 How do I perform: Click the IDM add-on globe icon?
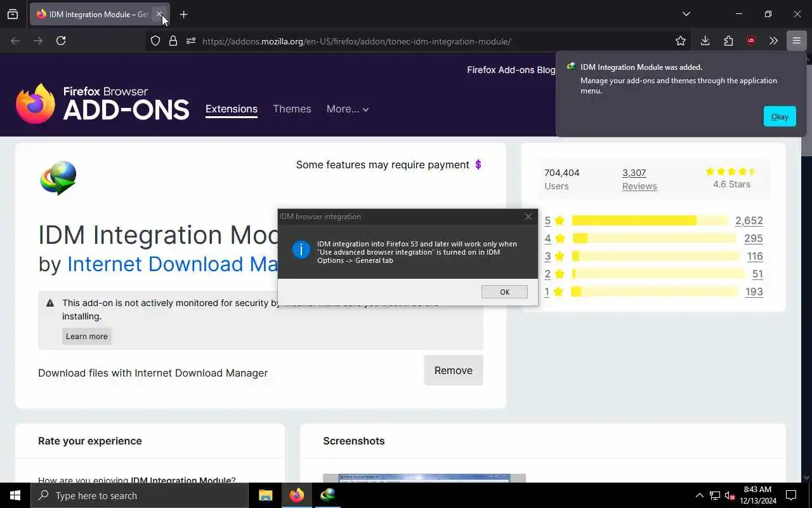58,178
